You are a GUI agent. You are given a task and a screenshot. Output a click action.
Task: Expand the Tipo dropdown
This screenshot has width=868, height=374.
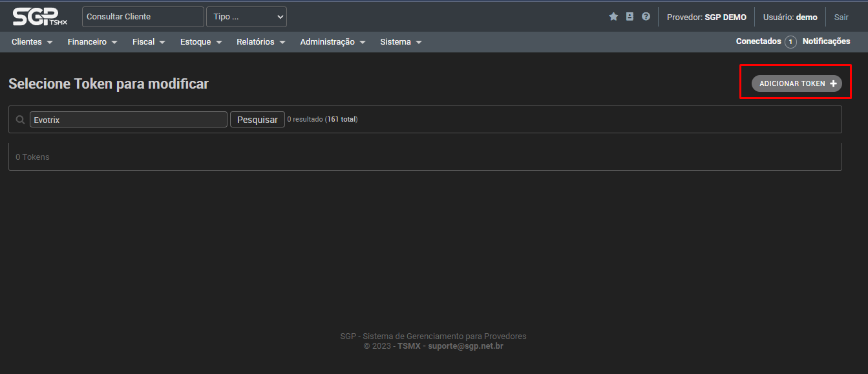pos(246,17)
